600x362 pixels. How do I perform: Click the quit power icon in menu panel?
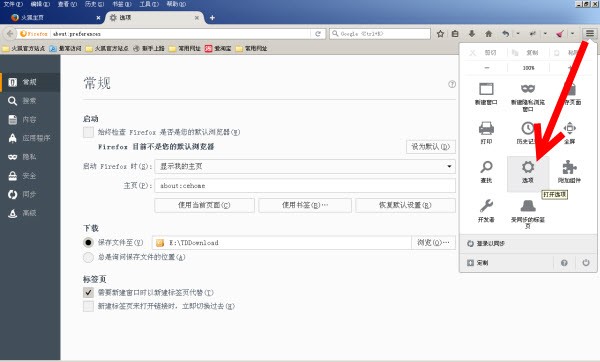click(586, 263)
